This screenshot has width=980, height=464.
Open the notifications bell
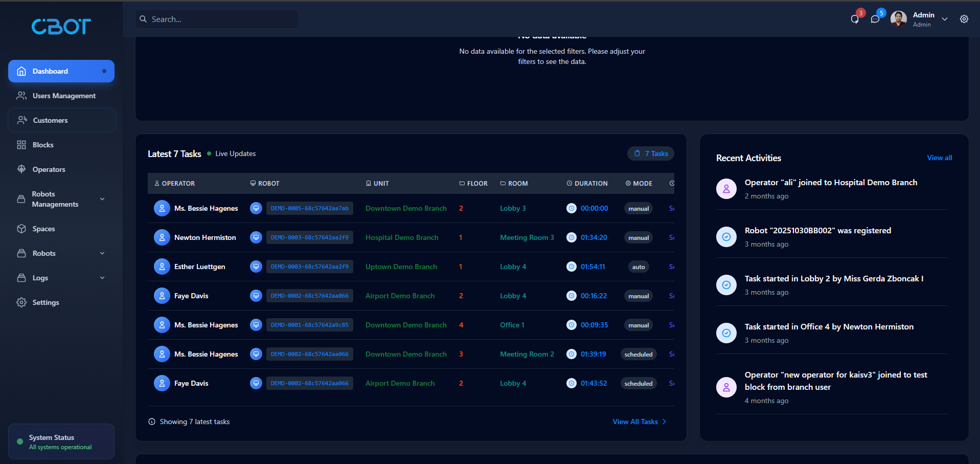point(854,19)
